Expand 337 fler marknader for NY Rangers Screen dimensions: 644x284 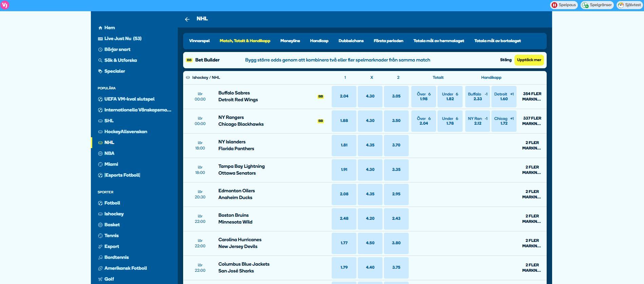[x=532, y=121]
